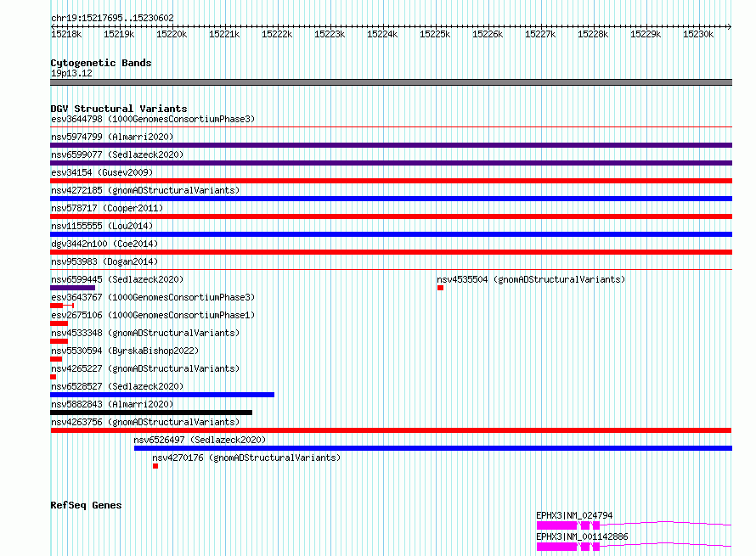The image size is (756, 556).
Task: Select the nsv578717 (Cooper2011) label
Action: (x=107, y=208)
